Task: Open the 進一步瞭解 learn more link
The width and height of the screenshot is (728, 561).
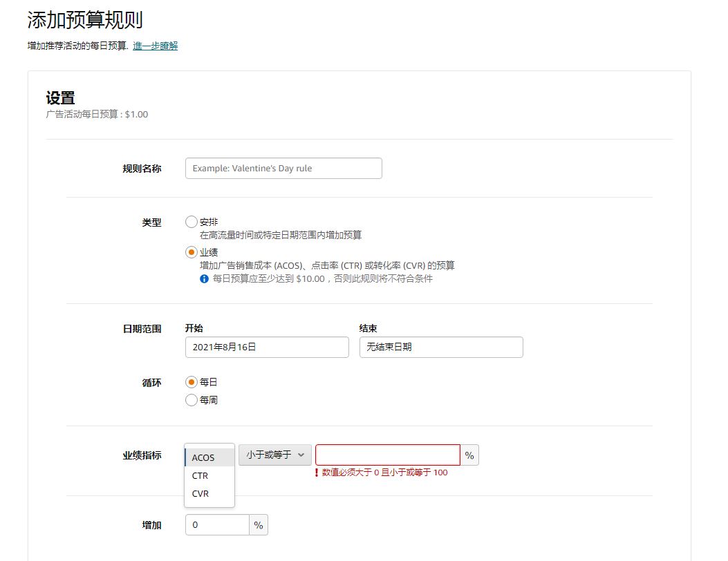Action: point(155,46)
